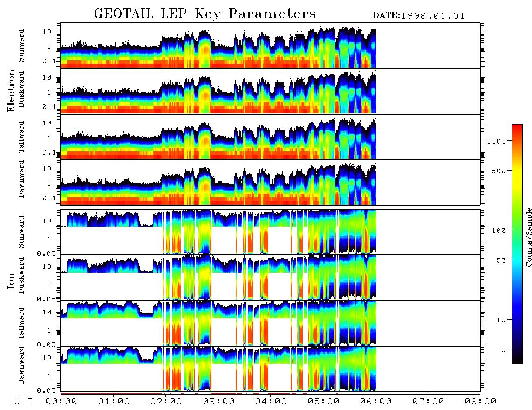Click the vertical Ion group label

point(11,281)
